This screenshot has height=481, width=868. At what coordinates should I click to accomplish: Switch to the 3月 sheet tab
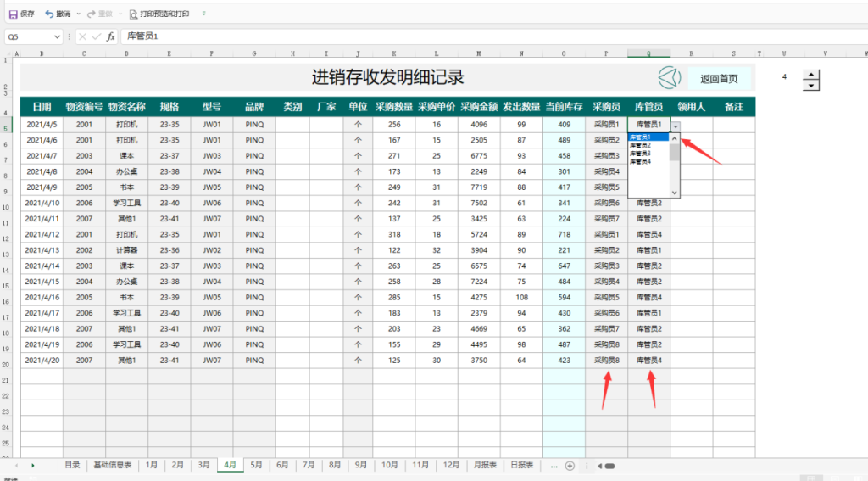coord(203,465)
